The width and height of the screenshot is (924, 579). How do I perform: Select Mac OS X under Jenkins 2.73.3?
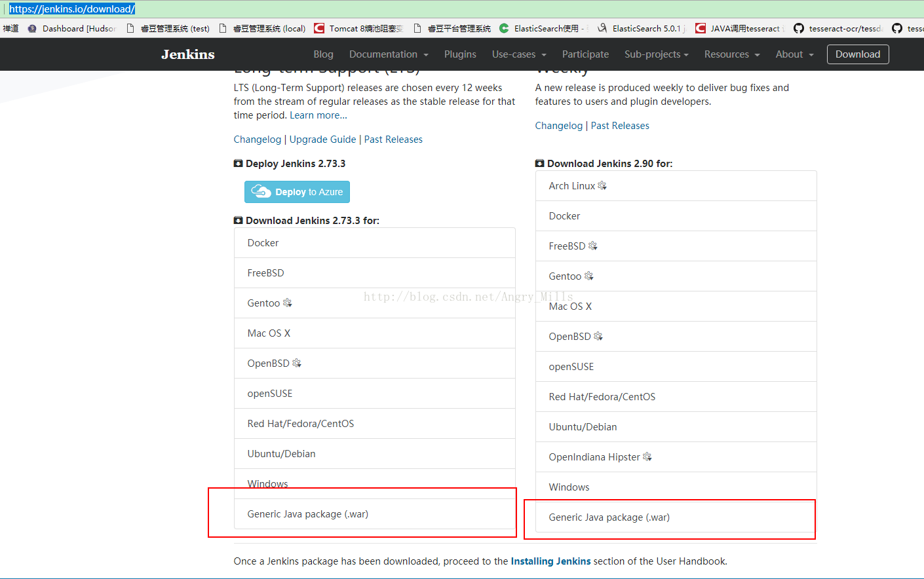[x=375, y=333]
